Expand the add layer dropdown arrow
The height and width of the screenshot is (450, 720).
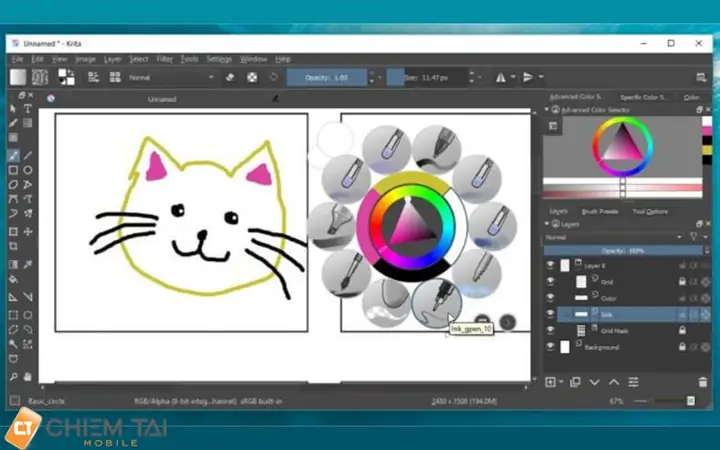point(561,382)
